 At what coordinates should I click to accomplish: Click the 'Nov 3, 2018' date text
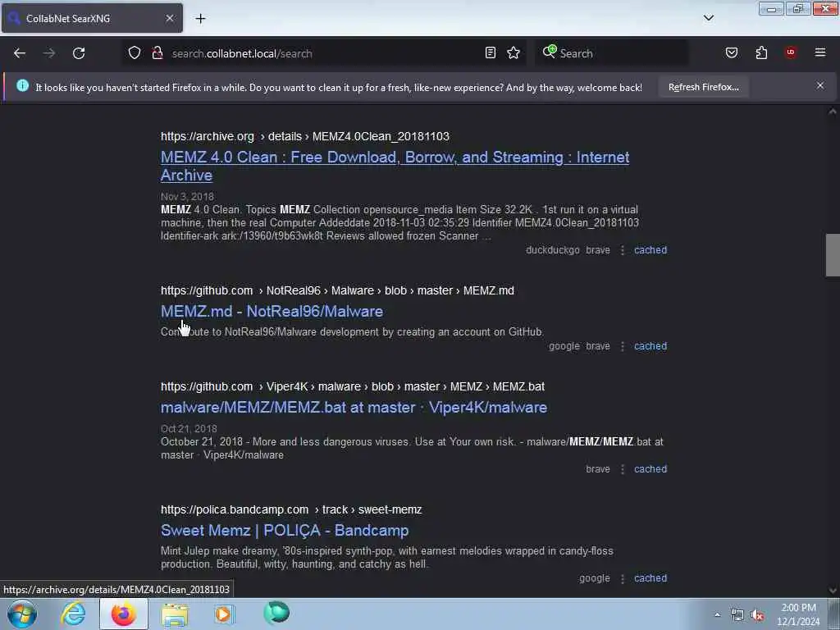tap(187, 197)
